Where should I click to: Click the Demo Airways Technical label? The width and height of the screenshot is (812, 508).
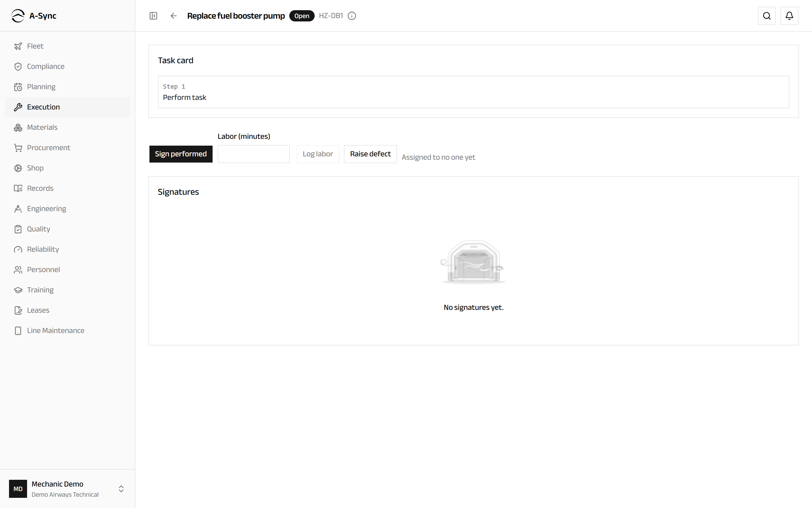[65, 494]
